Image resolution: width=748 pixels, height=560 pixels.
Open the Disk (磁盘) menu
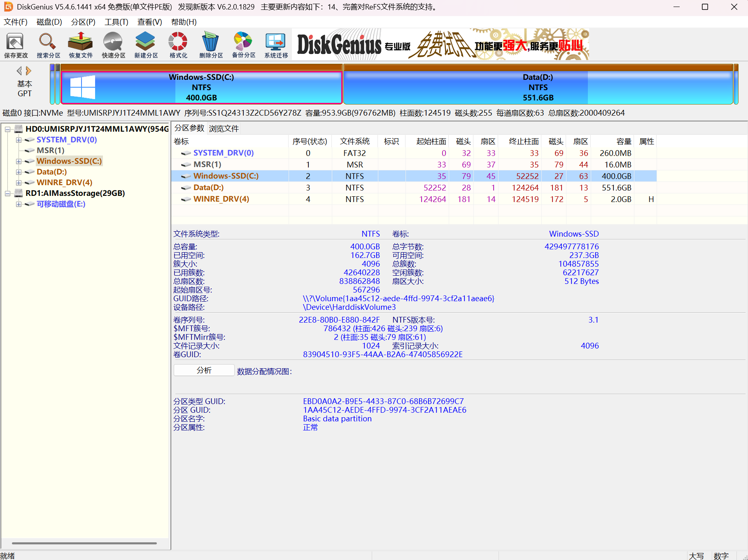[49, 22]
